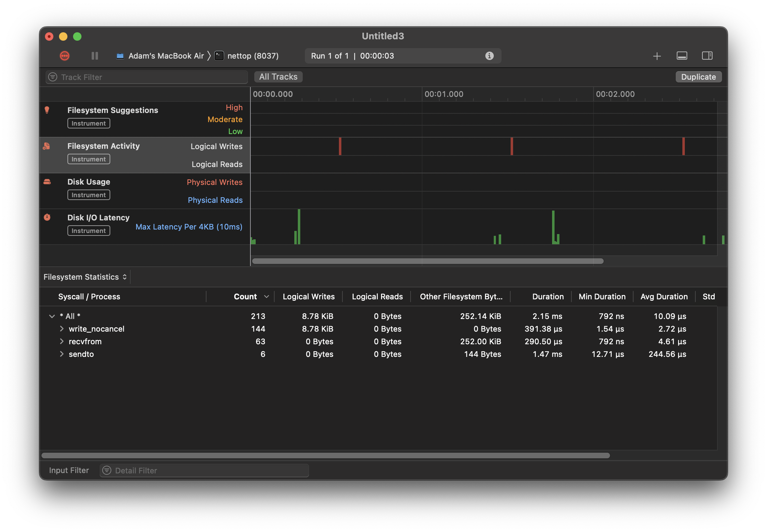Click the 00:01.000 timeline ruler mark
The image size is (767, 532).
pyautogui.click(x=444, y=94)
